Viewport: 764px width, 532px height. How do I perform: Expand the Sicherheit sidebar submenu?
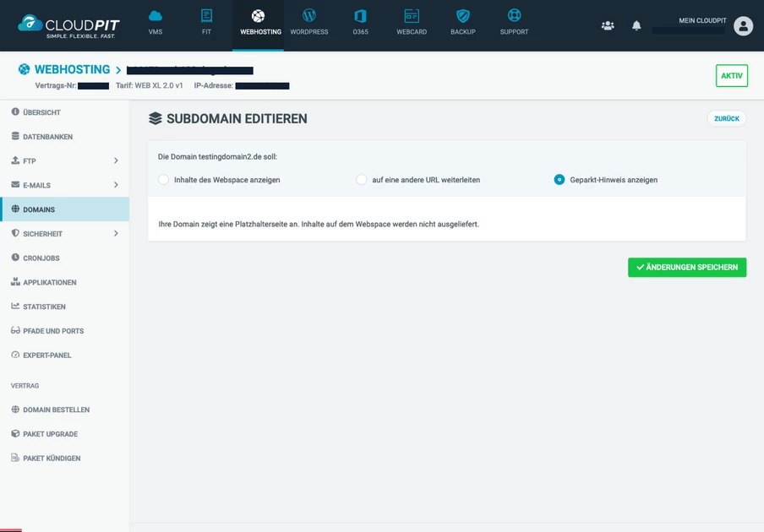click(x=116, y=234)
